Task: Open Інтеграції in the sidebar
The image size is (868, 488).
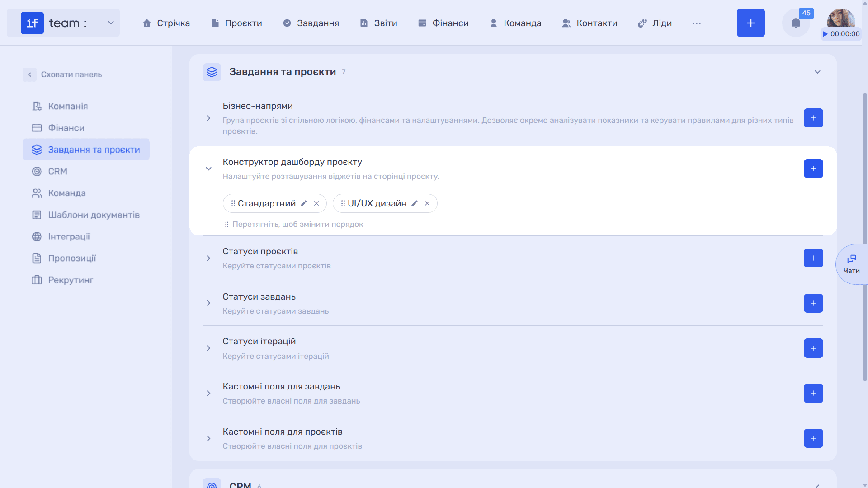Action: click(86, 236)
